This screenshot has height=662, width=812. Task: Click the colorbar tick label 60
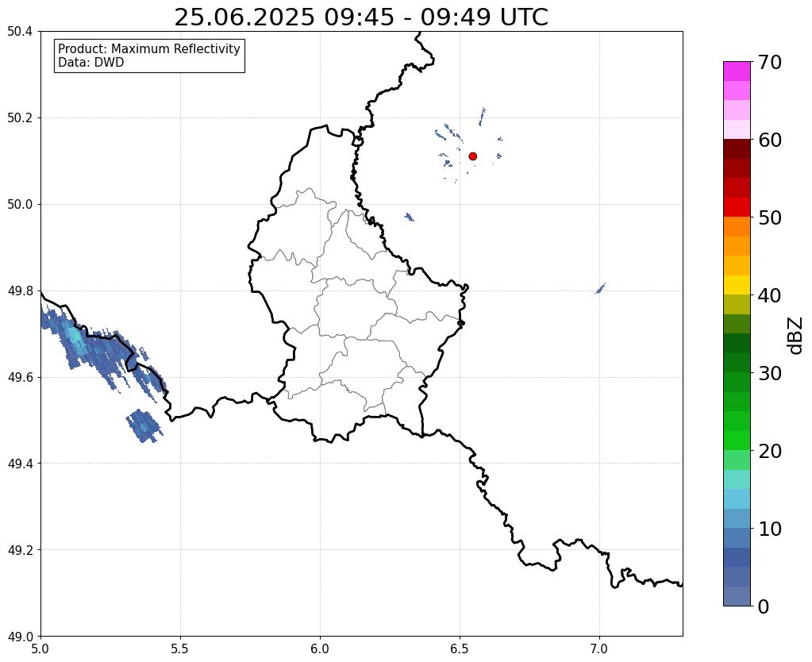click(x=770, y=140)
